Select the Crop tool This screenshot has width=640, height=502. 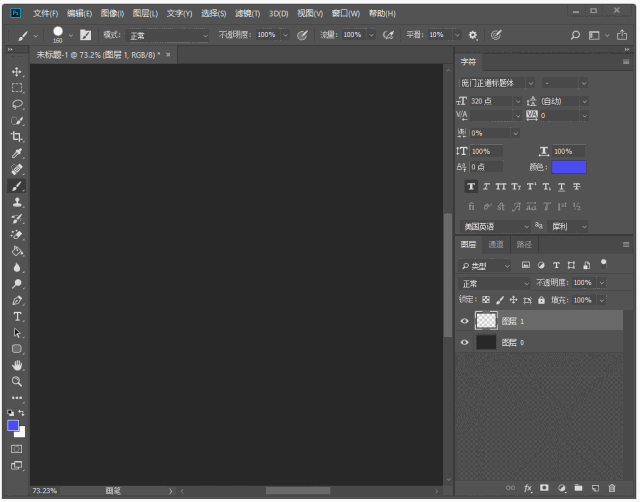click(x=17, y=137)
